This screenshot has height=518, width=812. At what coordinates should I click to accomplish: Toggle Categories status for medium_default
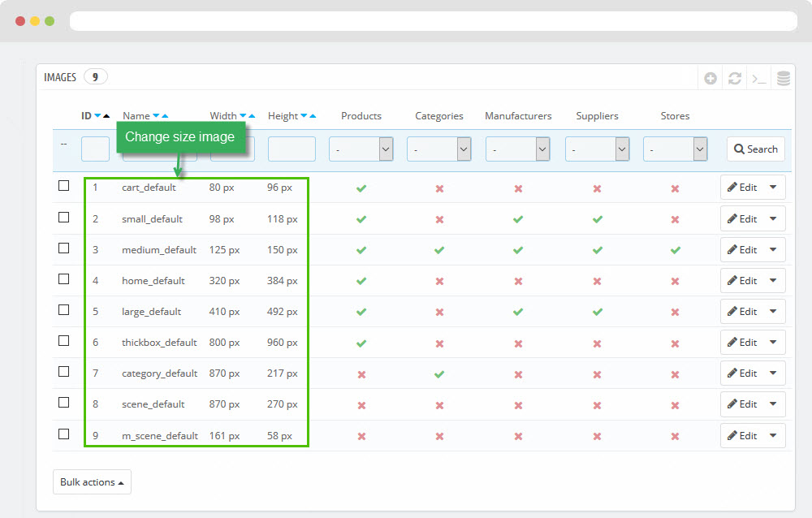click(439, 250)
